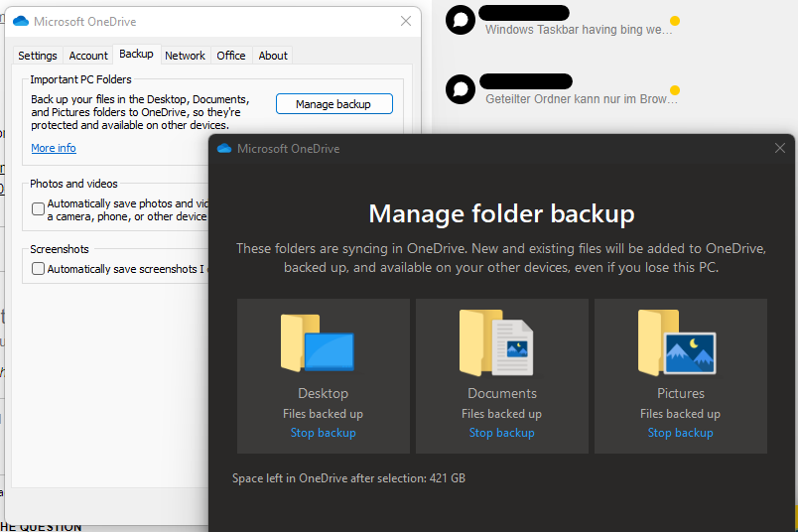Click the Pictures folder icon in backup dialog

pyautogui.click(x=677, y=342)
